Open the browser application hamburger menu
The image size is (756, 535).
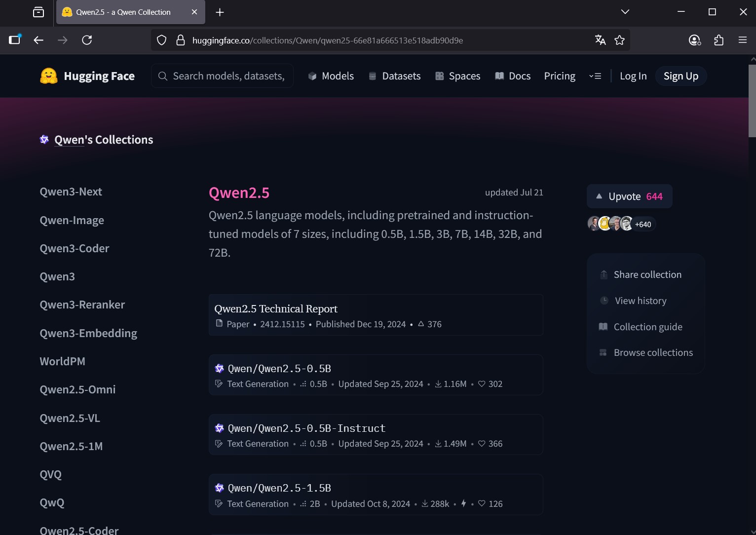tap(743, 40)
